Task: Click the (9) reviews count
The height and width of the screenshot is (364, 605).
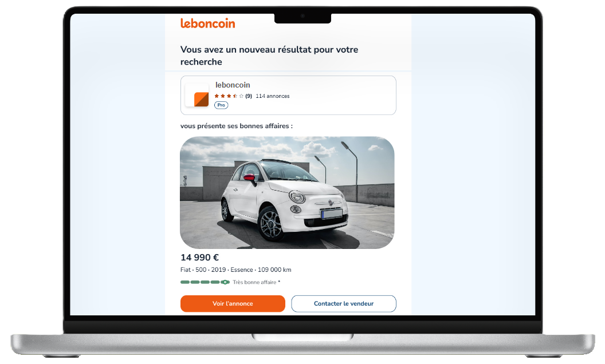Action: pyautogui.click(x=249, y=96)
